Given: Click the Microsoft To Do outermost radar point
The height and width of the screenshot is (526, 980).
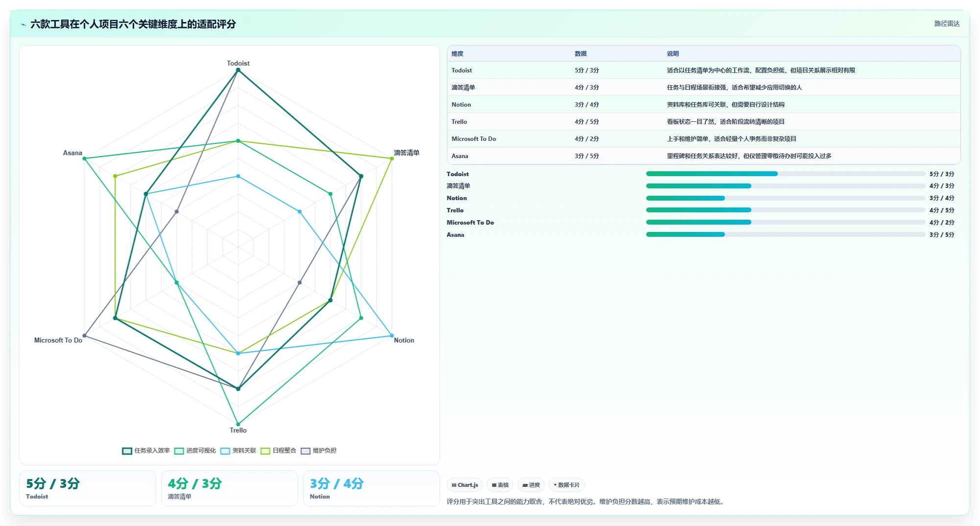Looking at the screenshot, I should pyautogui.click(x=85, y=336).
